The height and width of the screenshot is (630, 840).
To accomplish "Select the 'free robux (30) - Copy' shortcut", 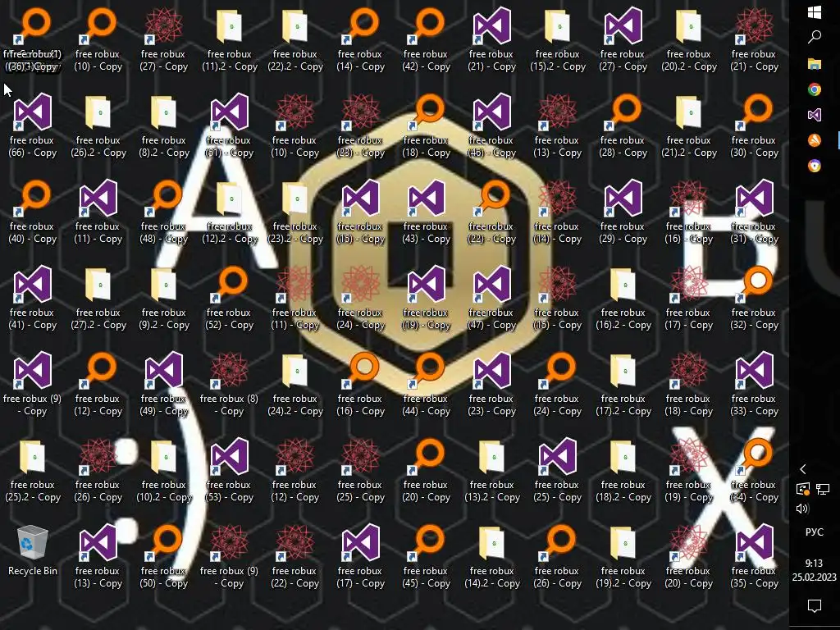I will point(755,126).
